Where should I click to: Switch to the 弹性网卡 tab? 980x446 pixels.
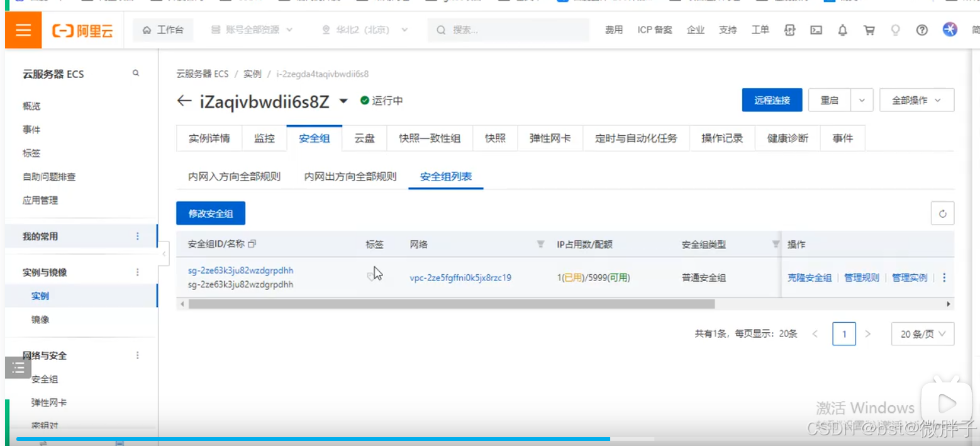pyautogui.click(x=550, y=138)
